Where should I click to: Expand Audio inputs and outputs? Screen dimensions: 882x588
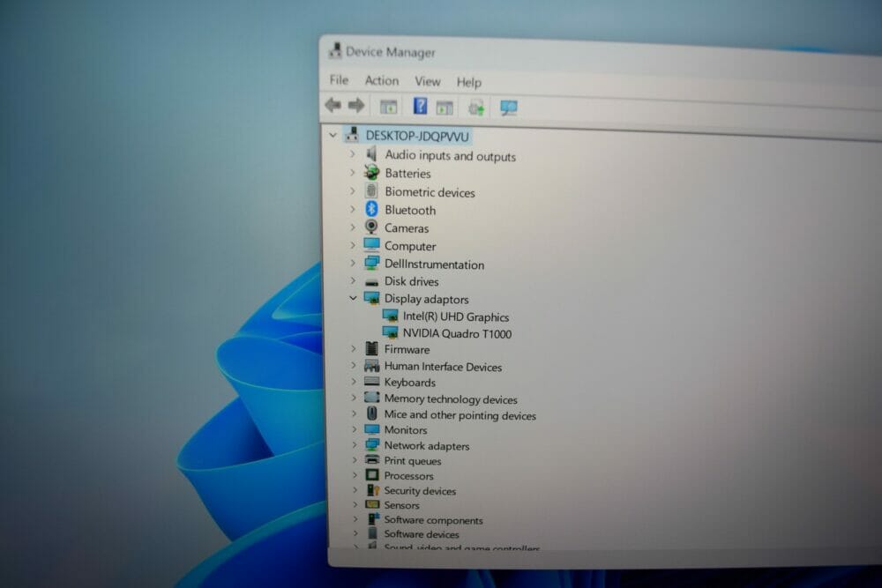pos(352,153)
